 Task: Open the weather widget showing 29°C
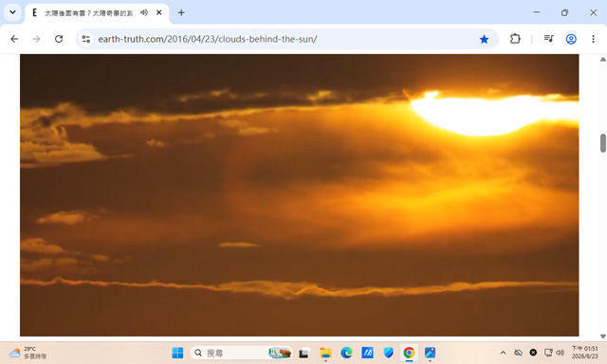tap(28, 353)
